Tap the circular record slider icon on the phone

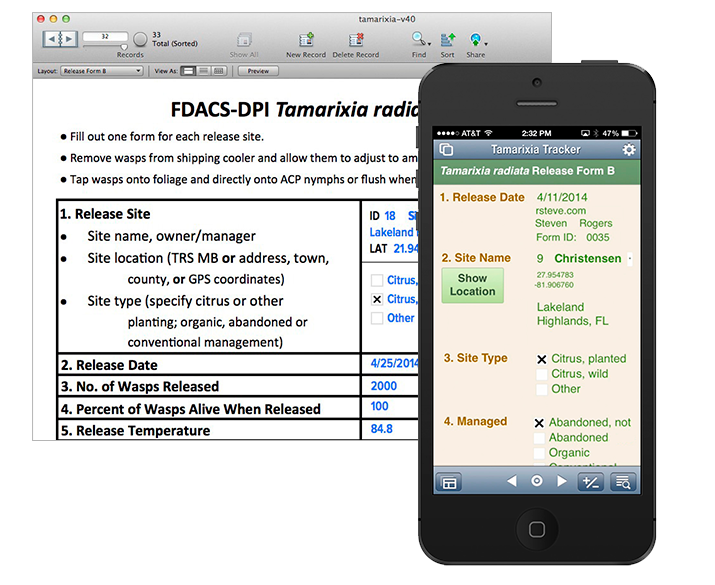click(x=537, y=481)
